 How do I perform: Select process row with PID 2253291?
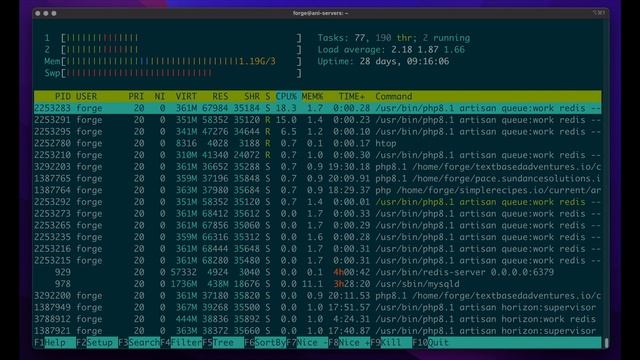[x=318, y=120]
